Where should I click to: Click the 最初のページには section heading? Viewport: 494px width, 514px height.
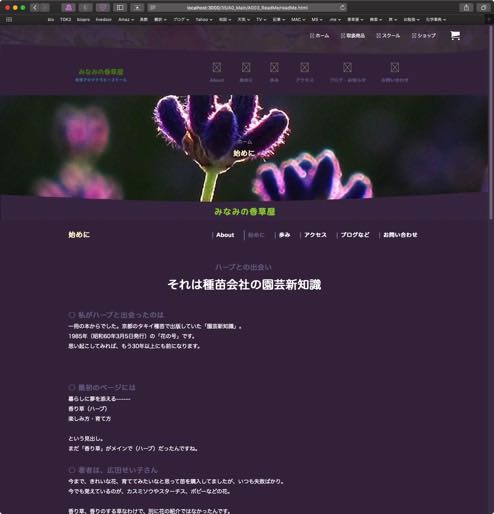click(102, 388)
